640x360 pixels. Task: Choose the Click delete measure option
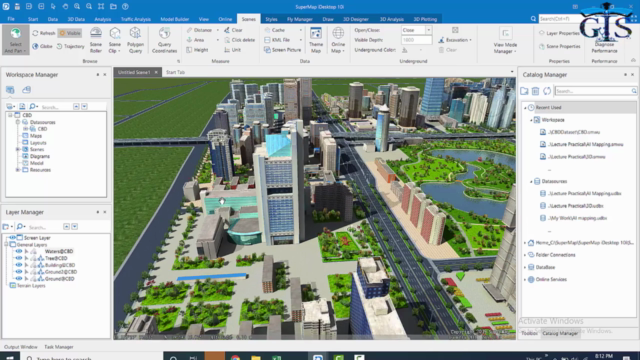[240, 40]
